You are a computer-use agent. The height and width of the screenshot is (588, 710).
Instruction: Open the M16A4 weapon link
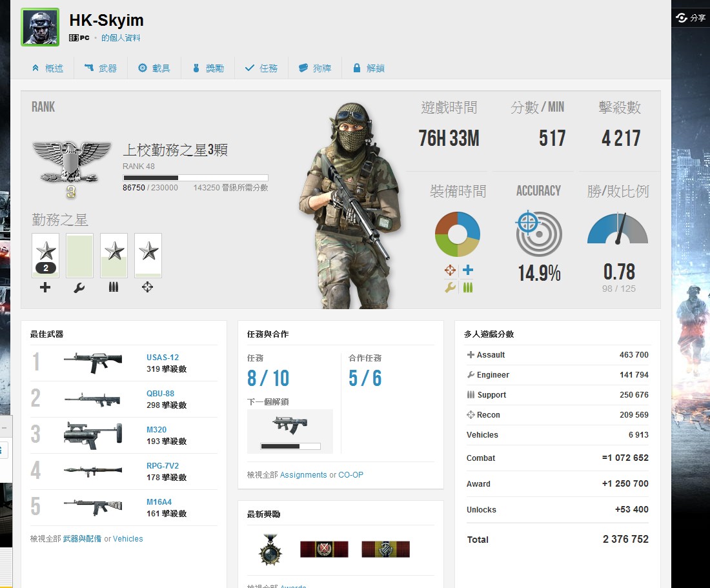point(159,502)
